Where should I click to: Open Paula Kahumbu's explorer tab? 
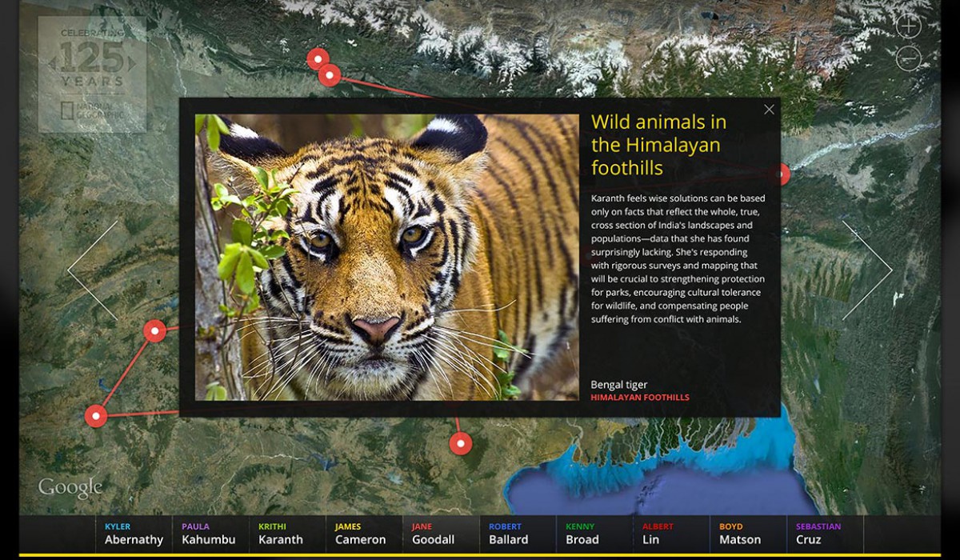209,534
